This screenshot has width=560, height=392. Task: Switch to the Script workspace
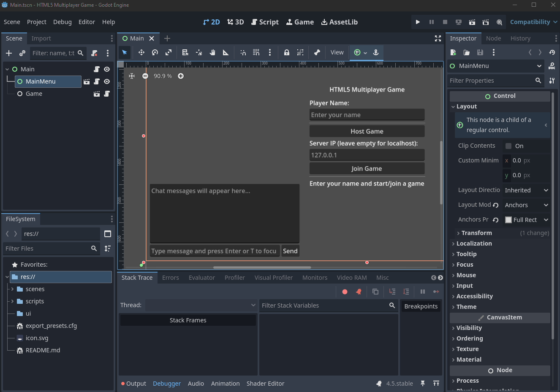pyautogui.click(x=265, y=22)
